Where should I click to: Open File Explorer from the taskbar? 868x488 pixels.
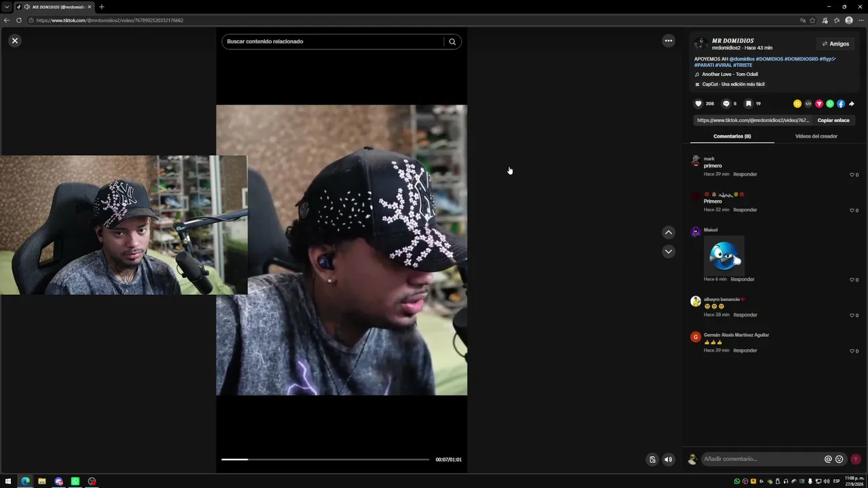coord(42,481)
